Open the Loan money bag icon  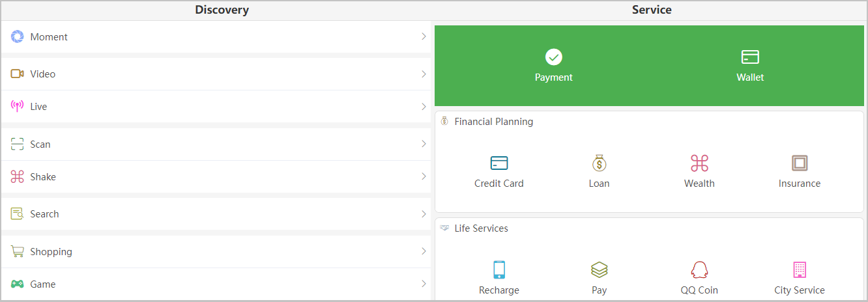(600, 163)
